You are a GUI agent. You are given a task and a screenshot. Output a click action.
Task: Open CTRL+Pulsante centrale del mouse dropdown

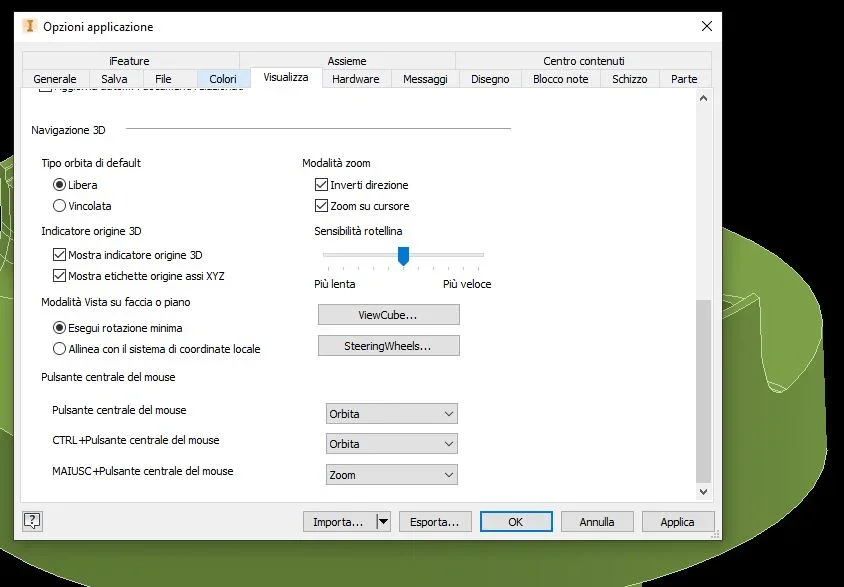pyautogui.click(x=392, y=444)
